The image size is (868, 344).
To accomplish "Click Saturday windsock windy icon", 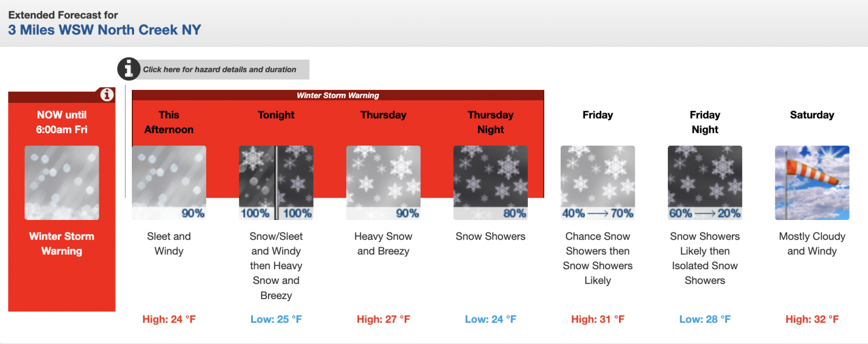I will [x=812, y=183].
